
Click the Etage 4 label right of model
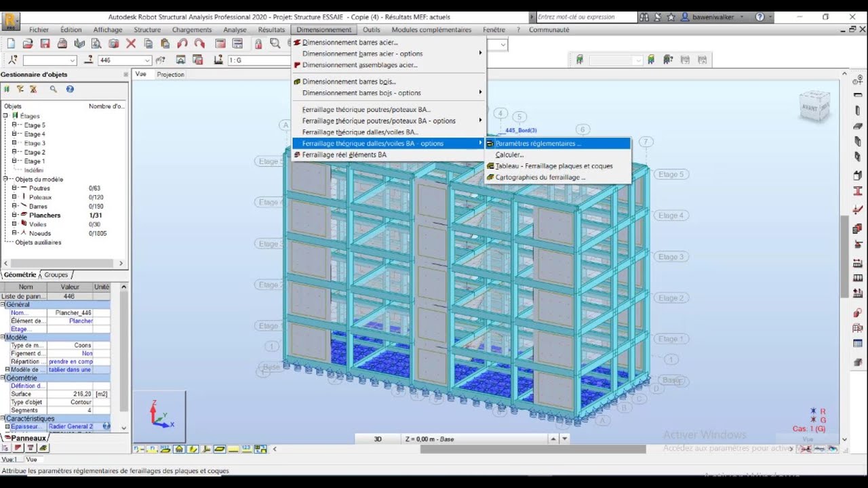(671, 216)
